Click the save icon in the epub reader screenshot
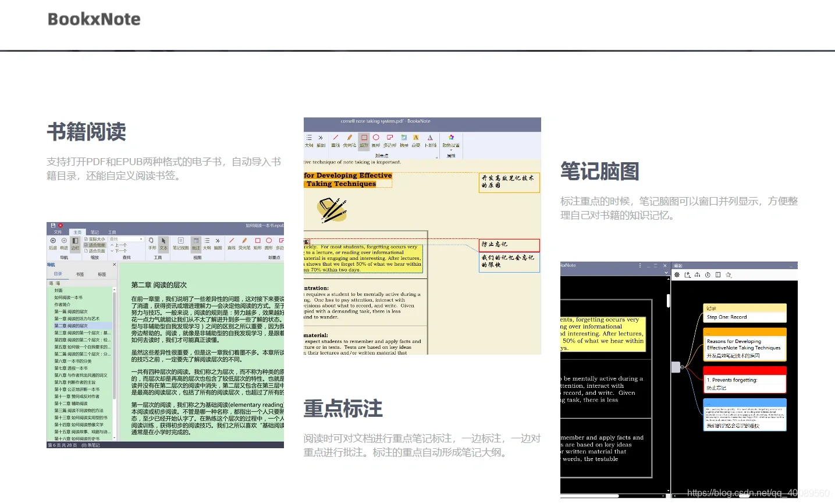The height and width of the screenshot is (504, 835). 53,225
